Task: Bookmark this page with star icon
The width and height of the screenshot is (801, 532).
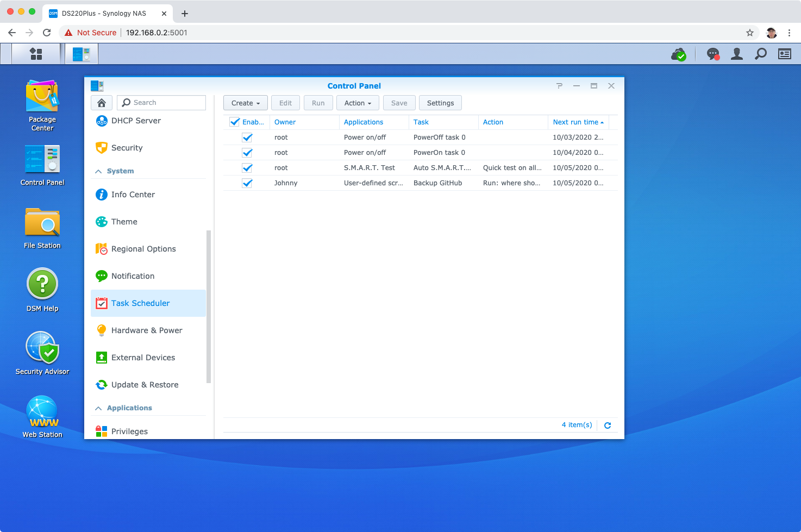Action: (x=750, y=33)
